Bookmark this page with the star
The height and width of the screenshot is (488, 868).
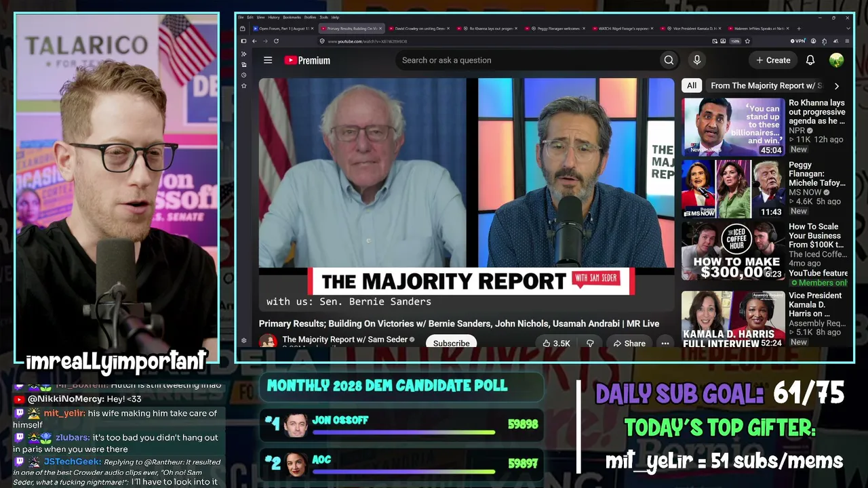(x=747, y=41)
